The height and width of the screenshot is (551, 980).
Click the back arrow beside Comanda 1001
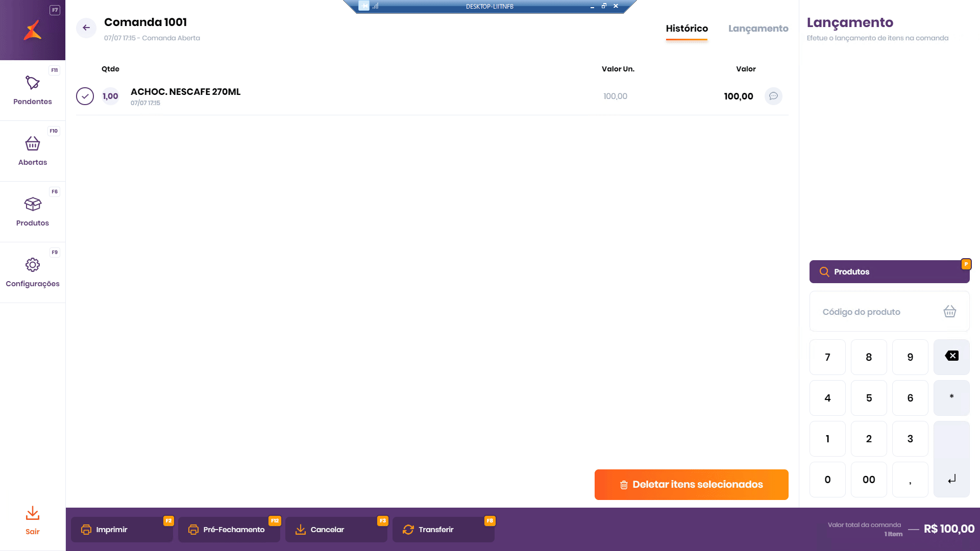(86, 28)
